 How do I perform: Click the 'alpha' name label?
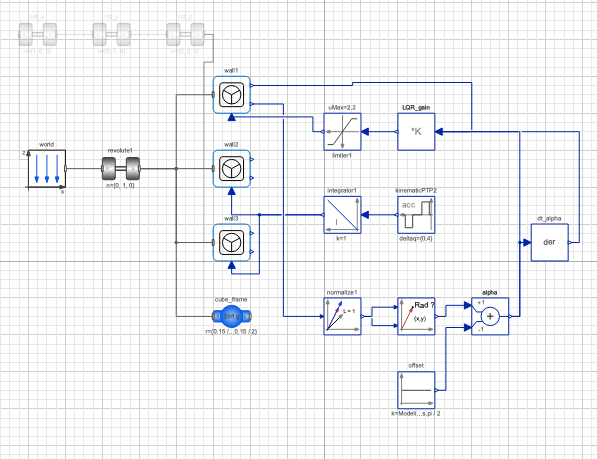[490, 292]
